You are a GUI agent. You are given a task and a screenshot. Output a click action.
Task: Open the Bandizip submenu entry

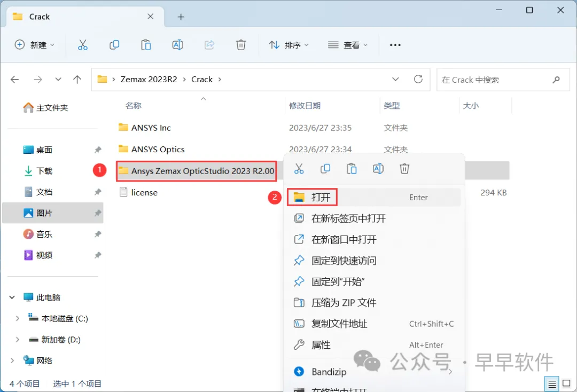[x=374, y=372]
